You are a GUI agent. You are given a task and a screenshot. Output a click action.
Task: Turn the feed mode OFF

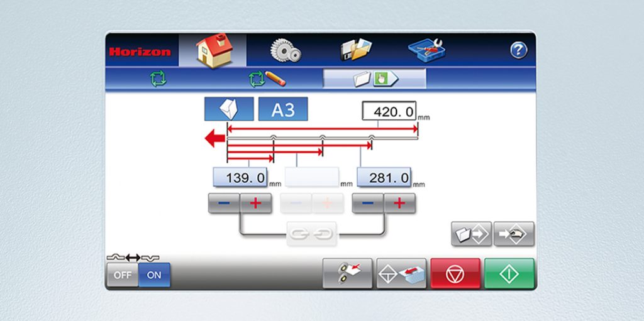[x=123, y=275]
